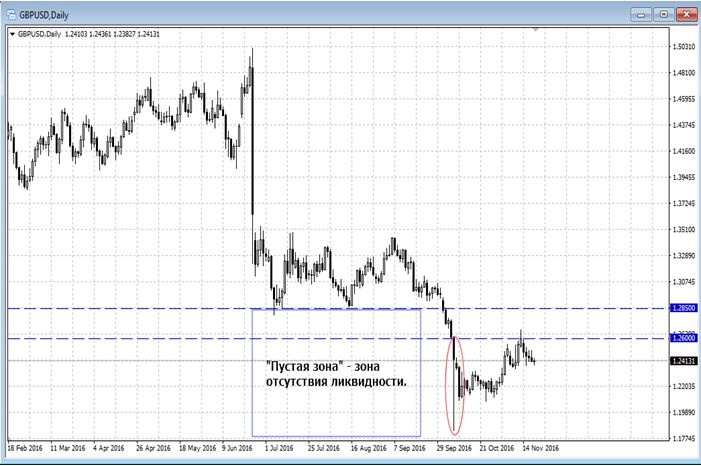Image resolution: width=701 pixels, height=466 pixels.
Task: Click the 1.28500 price tag on the axis
Action: click(682, 309)
